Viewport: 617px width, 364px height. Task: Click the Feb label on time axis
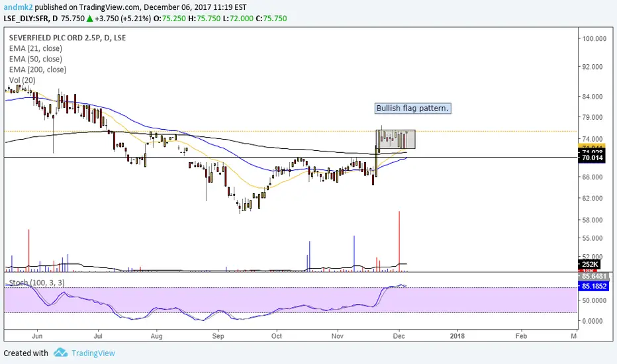[522, 336]
